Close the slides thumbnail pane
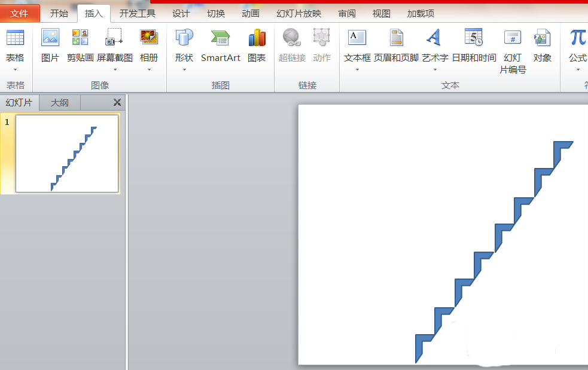Screen dimensions: 588x370 coord(117,102)
